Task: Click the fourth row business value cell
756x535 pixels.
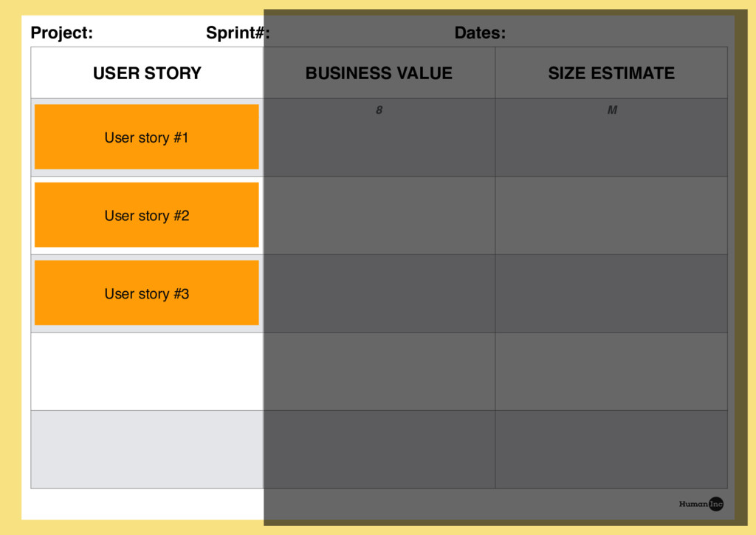Action: [379, 371]
